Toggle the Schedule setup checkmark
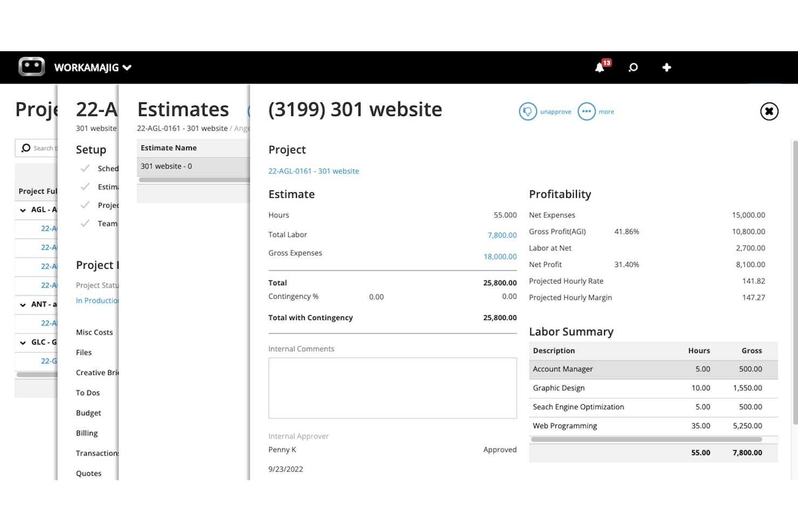 pos(85,168)
